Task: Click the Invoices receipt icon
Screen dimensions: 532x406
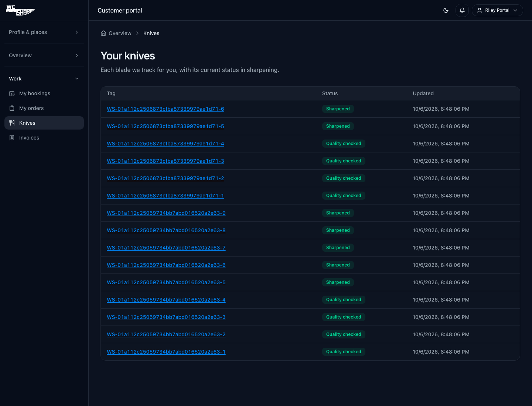Action: coord(12,138)
